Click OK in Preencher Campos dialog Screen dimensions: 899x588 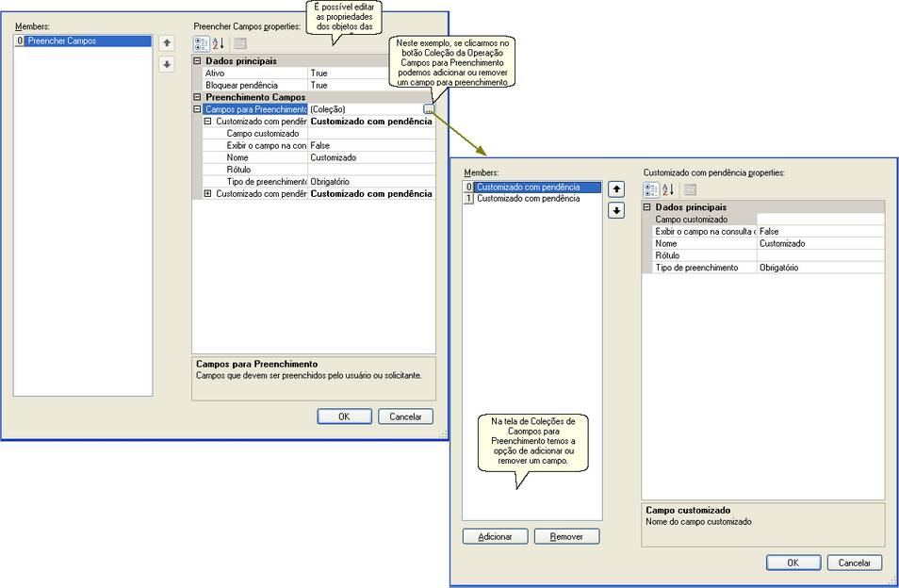[x=344, y=416]
